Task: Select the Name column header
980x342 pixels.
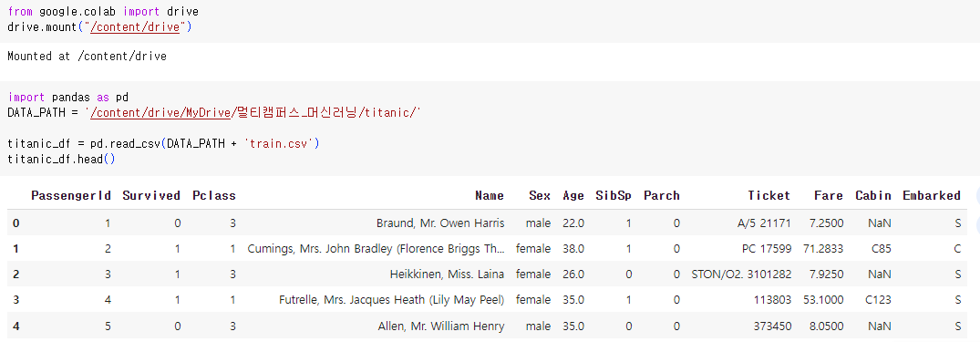Action: click(x=490, y=196)
